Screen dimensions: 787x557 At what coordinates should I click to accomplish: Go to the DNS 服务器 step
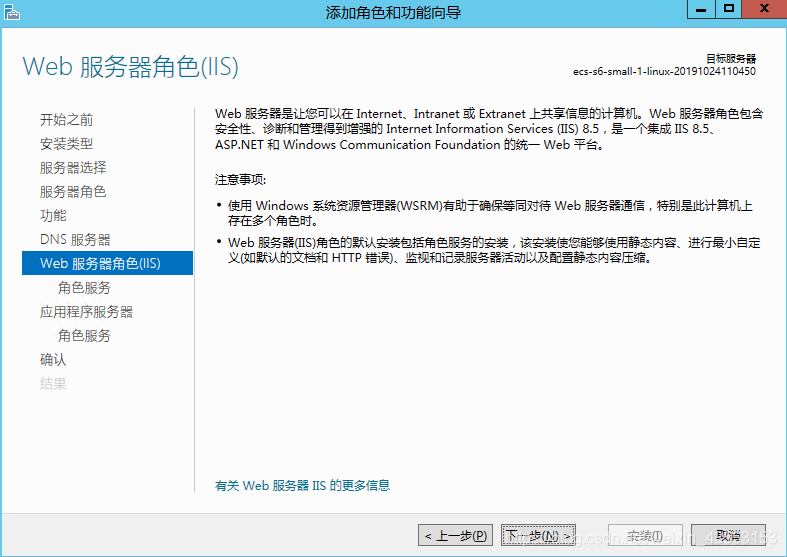point(75,239)
